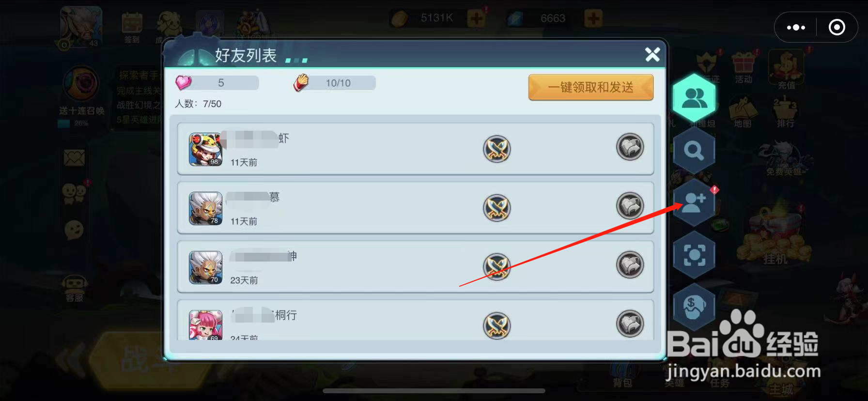View level 98 friend's avatar
This screenshot has width=868, height=401.
coord(205,149)
